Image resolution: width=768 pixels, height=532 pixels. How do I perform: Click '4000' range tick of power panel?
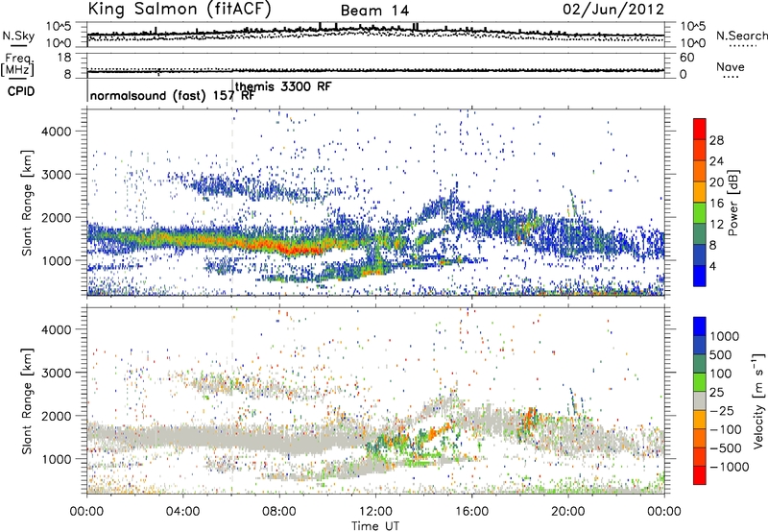tap(56, 132)
